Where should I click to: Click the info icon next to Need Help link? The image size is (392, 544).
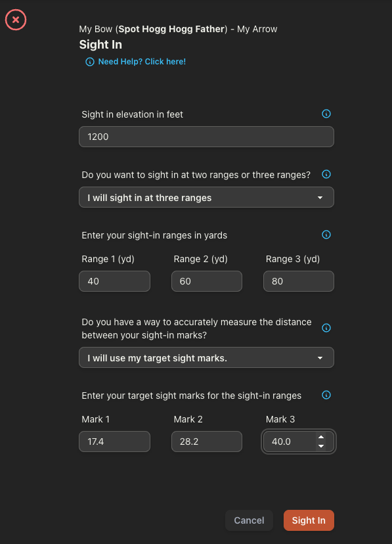click(89, 61)
